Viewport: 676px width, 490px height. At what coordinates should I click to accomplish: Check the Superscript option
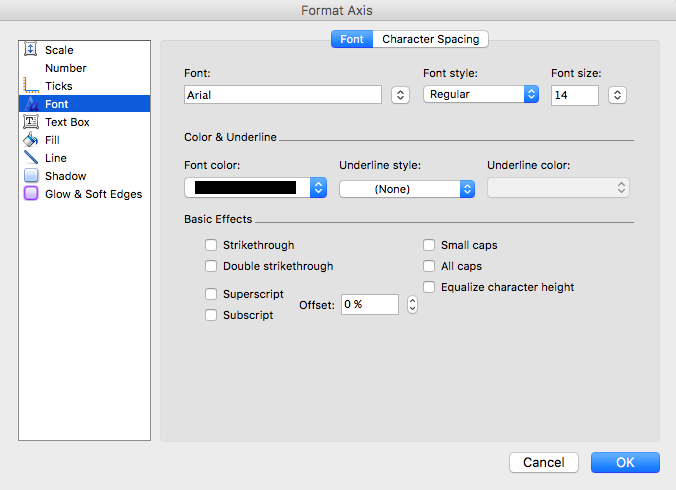[x=211, y=294]
